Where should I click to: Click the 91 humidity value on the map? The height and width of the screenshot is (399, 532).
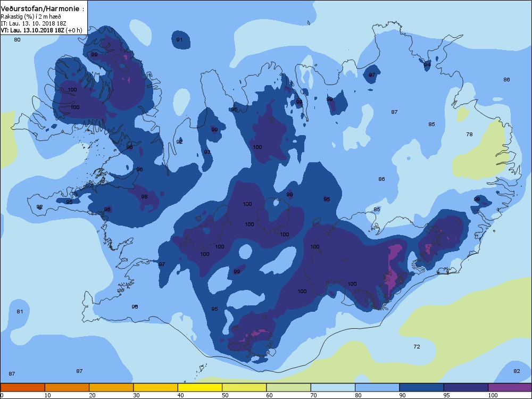(x=179, y=40)
